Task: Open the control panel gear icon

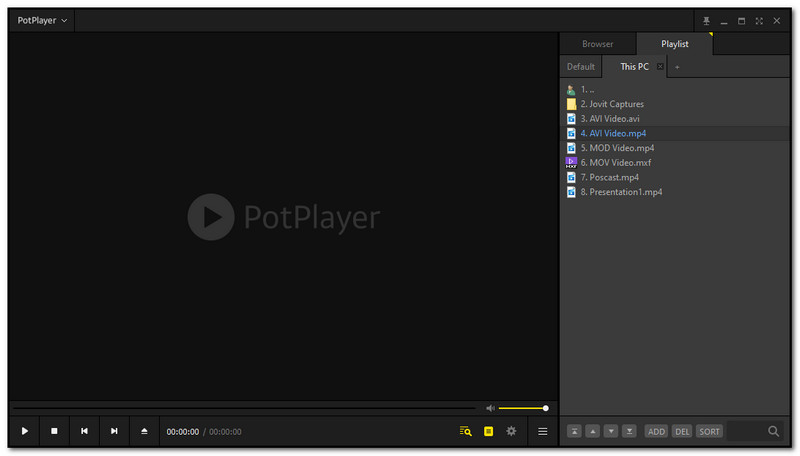Action: pyautogui.click(x=511, y=432)
